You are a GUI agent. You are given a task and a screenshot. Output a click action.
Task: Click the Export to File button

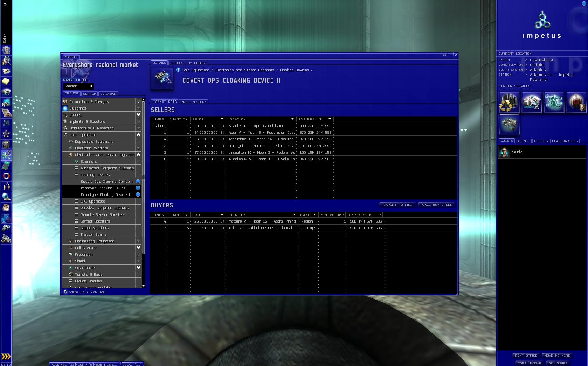(x=398, y=205)
